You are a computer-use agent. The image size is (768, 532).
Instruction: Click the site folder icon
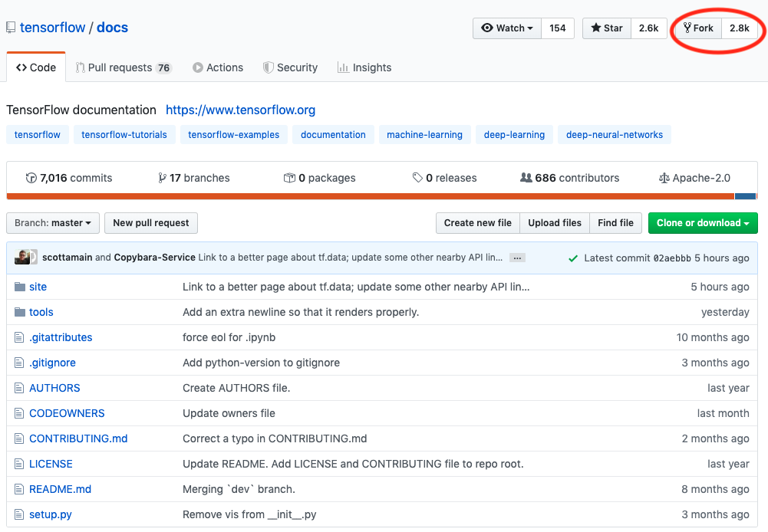tap(20, 287)
